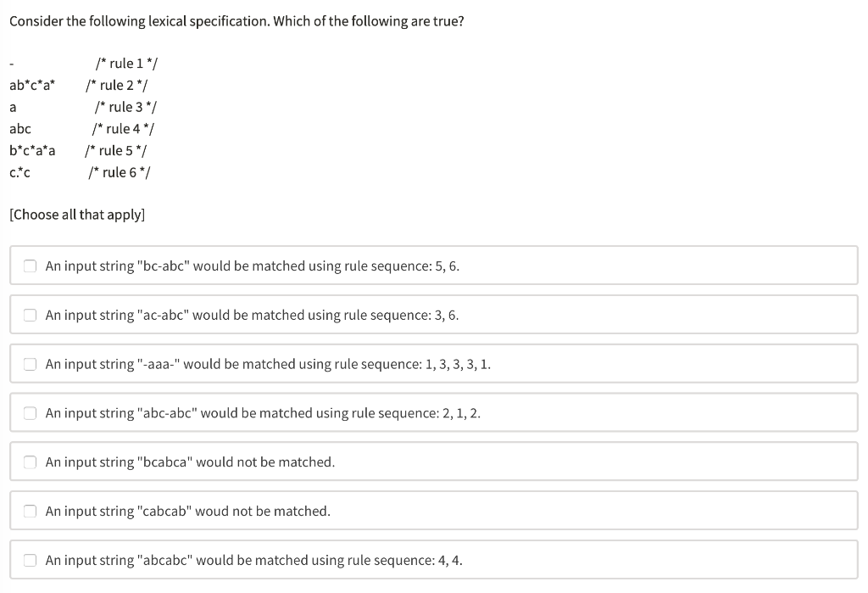Check the option about "bc-abc" rule sequence 5, 6
Screen dimensions: 868x593
(x=30, y=266)
